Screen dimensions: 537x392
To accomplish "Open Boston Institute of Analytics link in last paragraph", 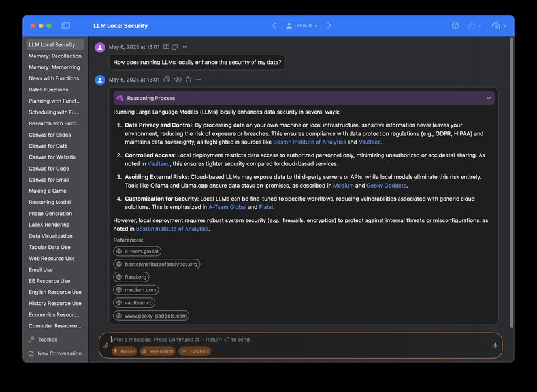I will (x=172, y=229).
